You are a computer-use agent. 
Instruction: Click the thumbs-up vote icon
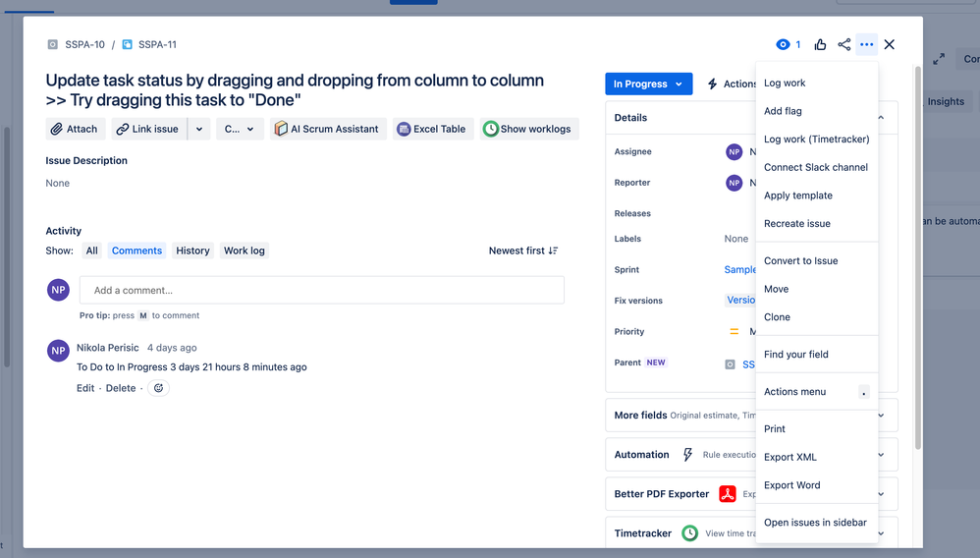[x=820, y=44]
